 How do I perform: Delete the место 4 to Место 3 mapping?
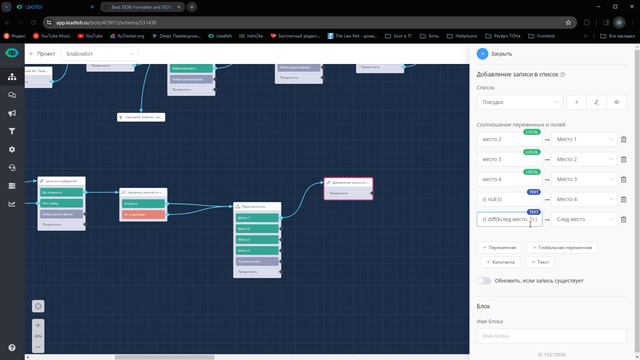pos(623,180)
